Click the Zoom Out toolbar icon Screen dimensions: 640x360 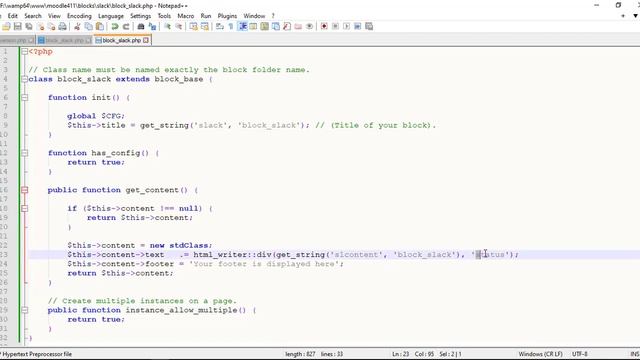pos(179,27)
